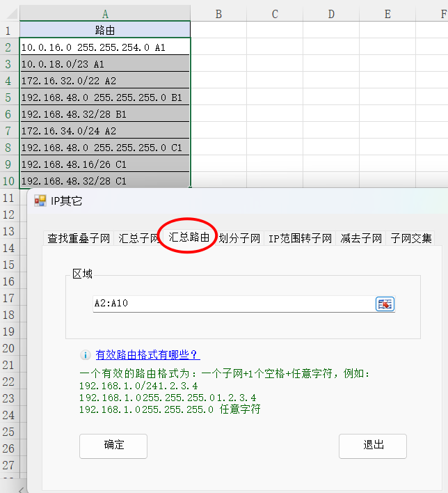Open the 有效路由格式有哪些? link
This screenshot has width=448, height=493.
[147, 355]
